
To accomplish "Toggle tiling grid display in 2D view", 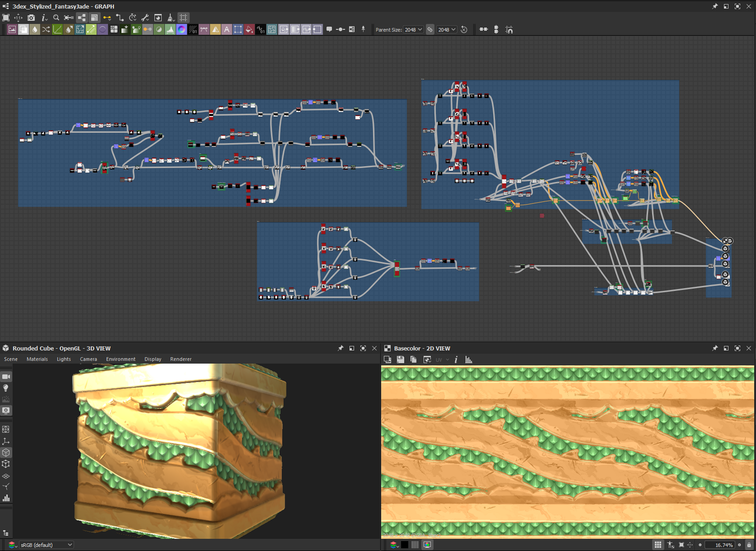I will coord(657,545).
